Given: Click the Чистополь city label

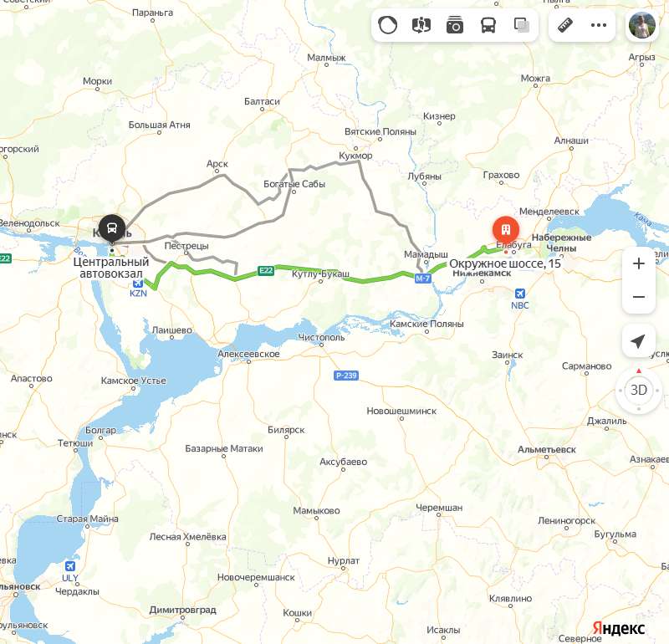Looking at the screenshot, I should pos(321,337).
